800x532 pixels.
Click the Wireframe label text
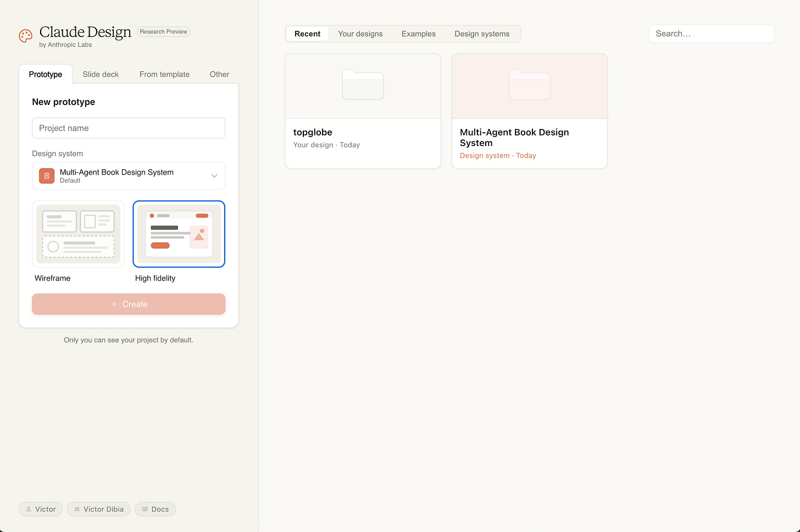coord(52,278)
